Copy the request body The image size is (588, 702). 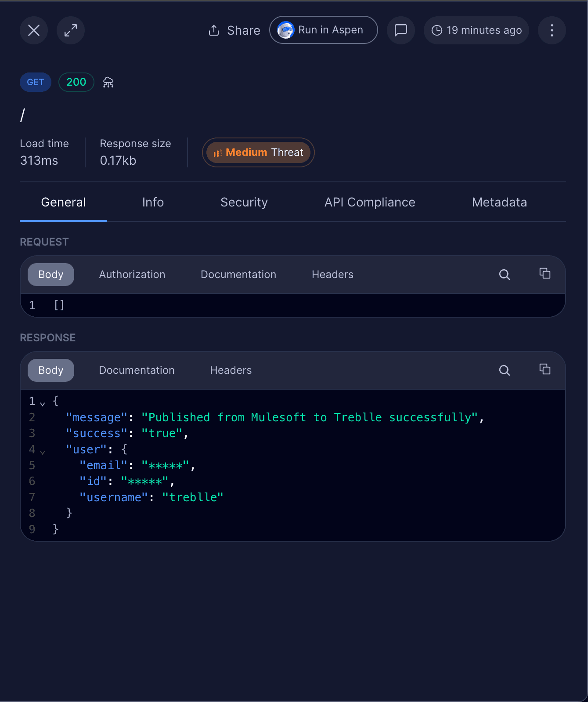coord(545,274)
